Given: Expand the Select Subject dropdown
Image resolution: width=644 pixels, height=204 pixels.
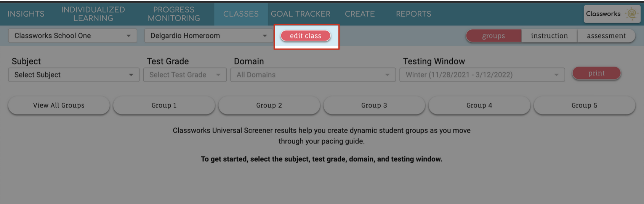Looking at the screenshot, I should point(74,75).
